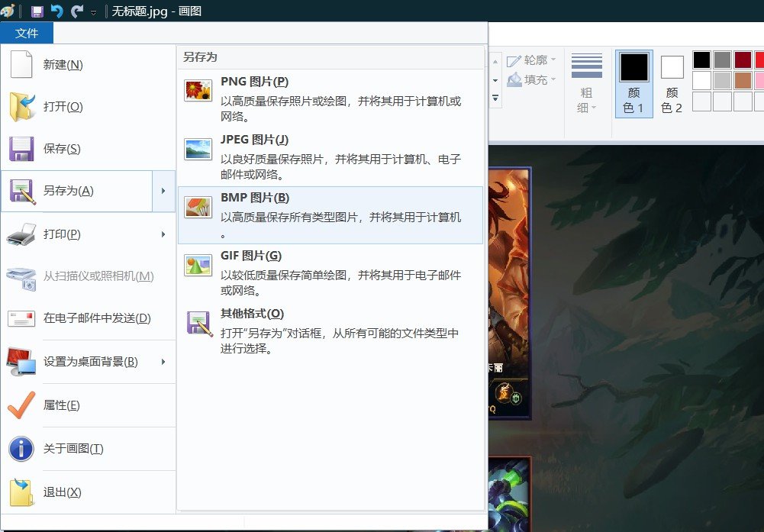
Task: Save as JPEG 图片(J)
Action: click(330, 157)
